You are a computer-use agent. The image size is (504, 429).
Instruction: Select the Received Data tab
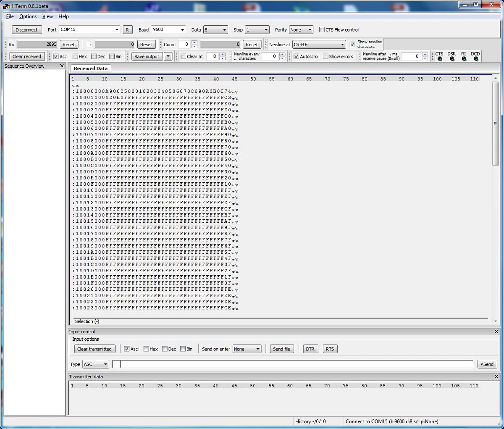coord(90,68)
